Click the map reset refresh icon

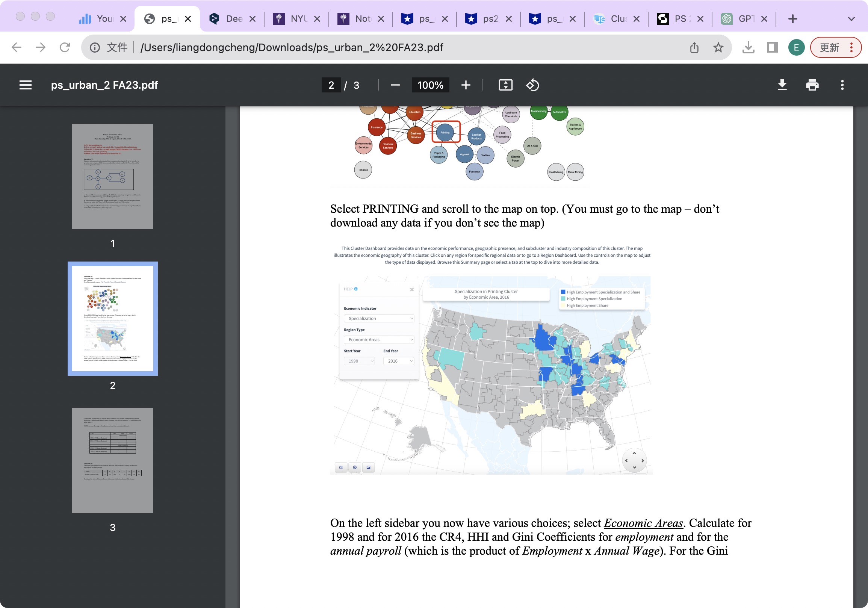click(x=341, y=467)
